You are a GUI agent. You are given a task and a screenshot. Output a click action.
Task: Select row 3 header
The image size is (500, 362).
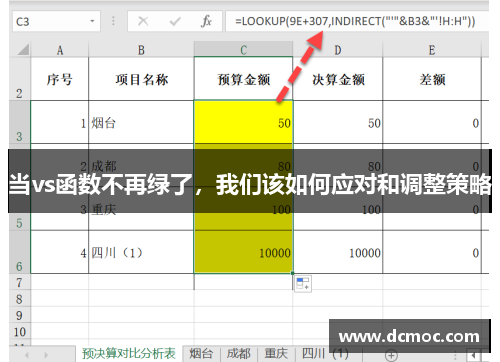(x=19, y=122)
